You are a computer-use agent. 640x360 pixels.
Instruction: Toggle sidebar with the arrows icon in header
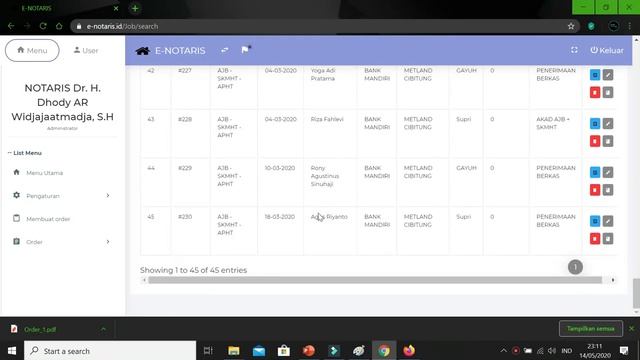click(x=224, y=50)
